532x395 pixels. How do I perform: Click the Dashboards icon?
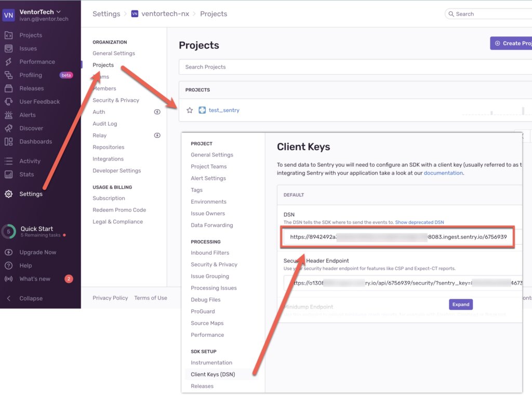pyautogui.click(x=8, y=141)
